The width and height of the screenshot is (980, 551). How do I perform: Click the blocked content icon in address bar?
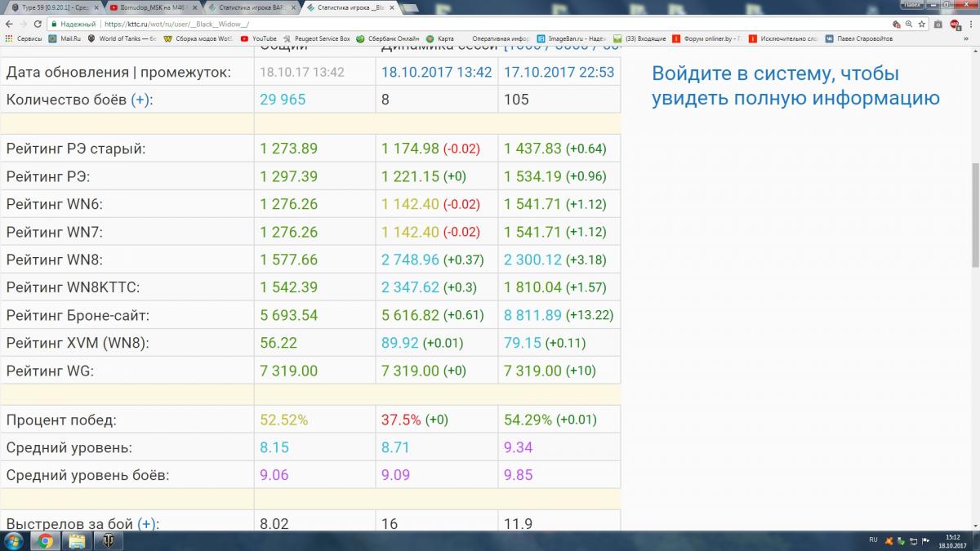coord(897,24)
